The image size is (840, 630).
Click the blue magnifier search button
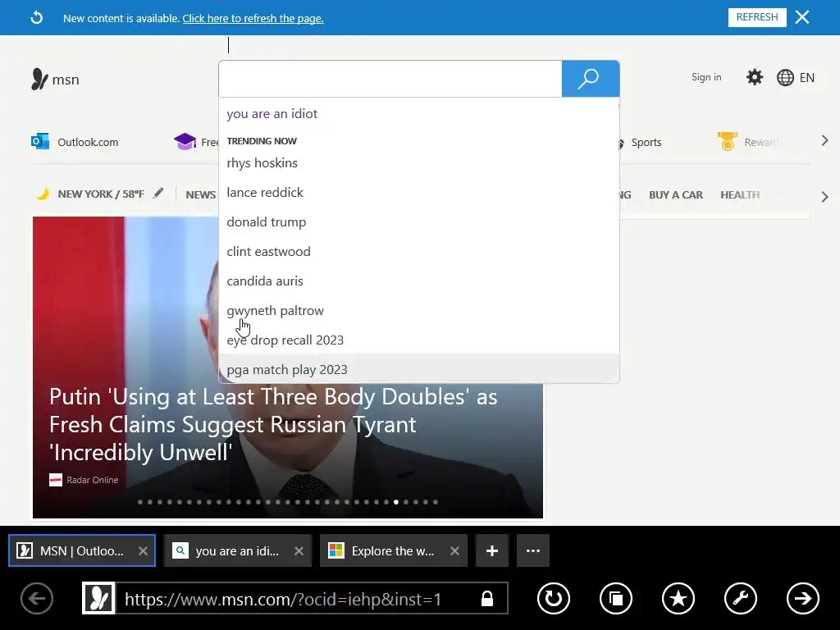click(x=591, y=79)
